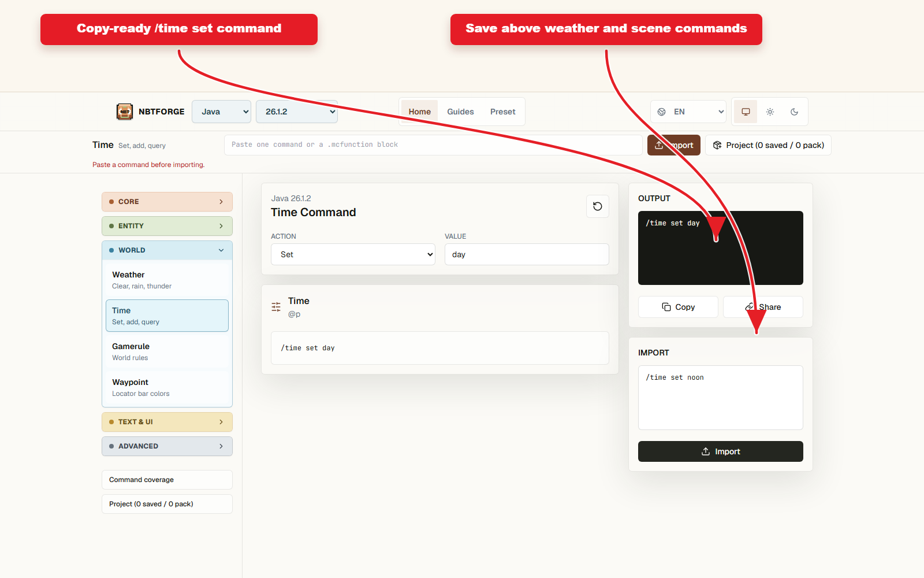
Task: Click the dark Import button in Import panel
Action: [721, 451]
